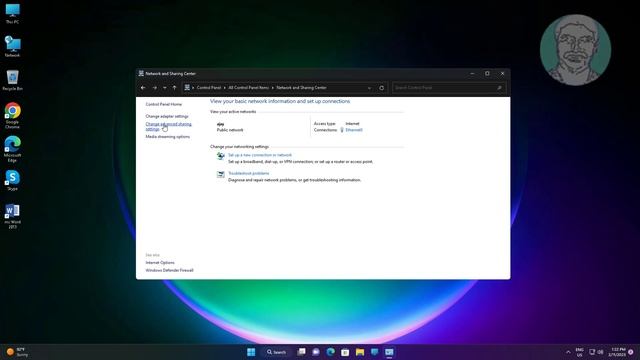This screenshot has width=640, height=360.
Task: Open Media streaming options
Action: pos(167,137)
